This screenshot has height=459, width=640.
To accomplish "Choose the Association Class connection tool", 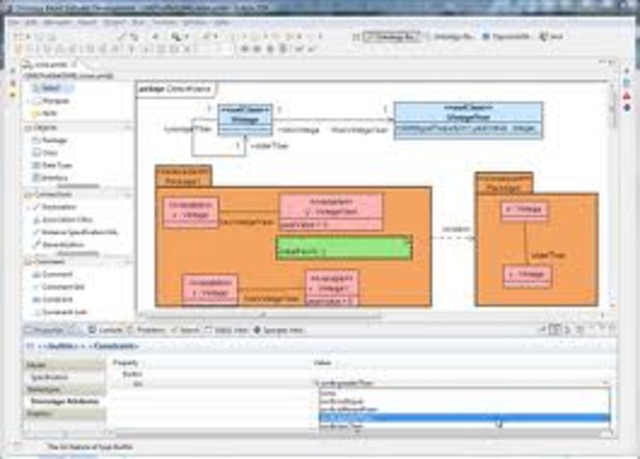I will click(62, 220).
